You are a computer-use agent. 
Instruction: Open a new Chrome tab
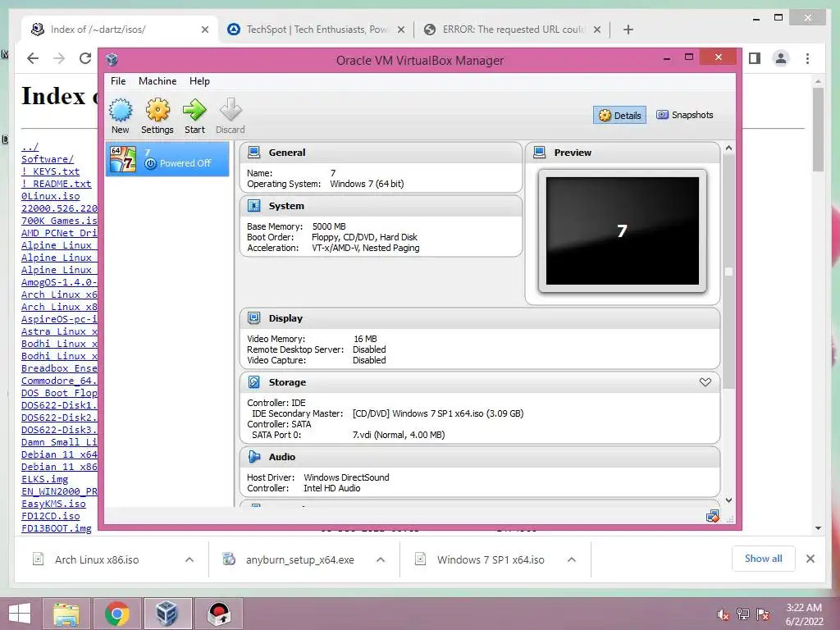click(x=628, y=30)
